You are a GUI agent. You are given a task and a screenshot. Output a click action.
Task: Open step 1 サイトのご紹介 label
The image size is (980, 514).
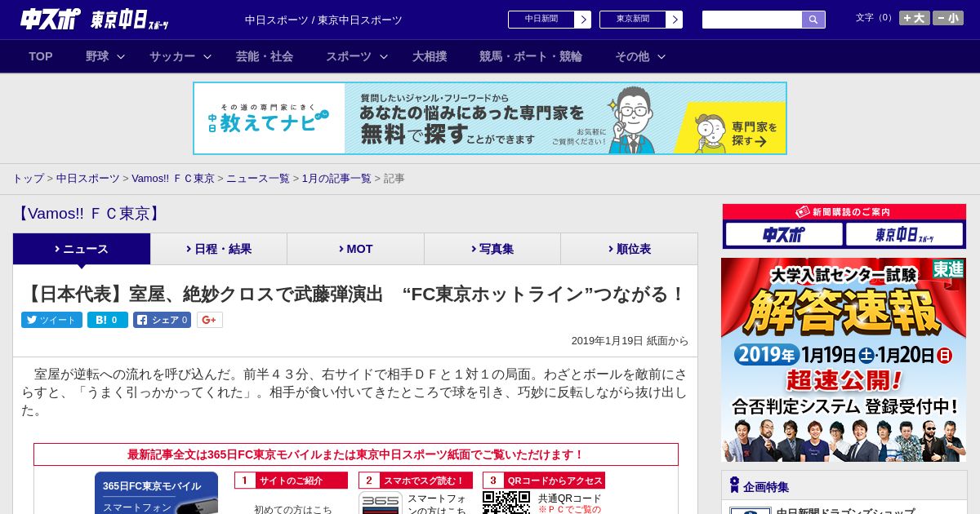point(291,481)
